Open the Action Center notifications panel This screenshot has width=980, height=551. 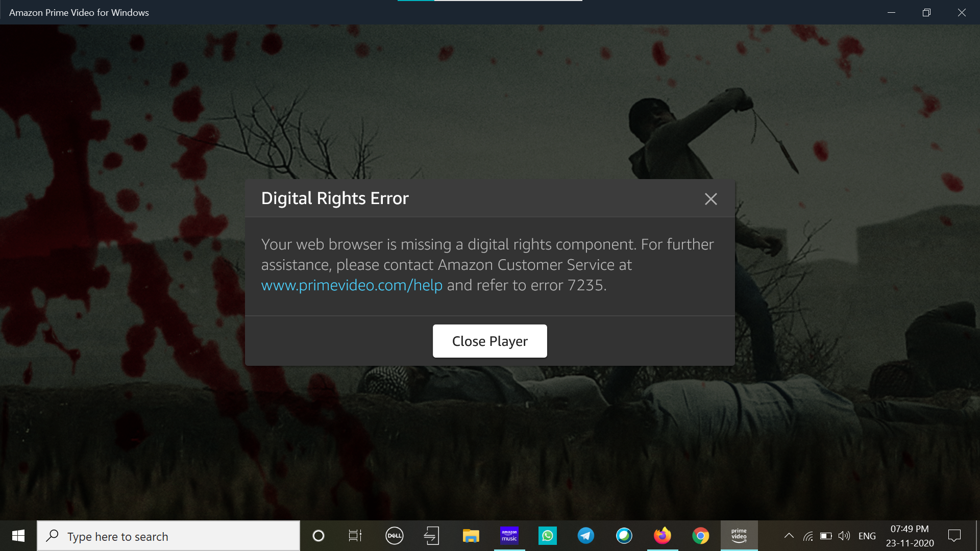[954, 536]
